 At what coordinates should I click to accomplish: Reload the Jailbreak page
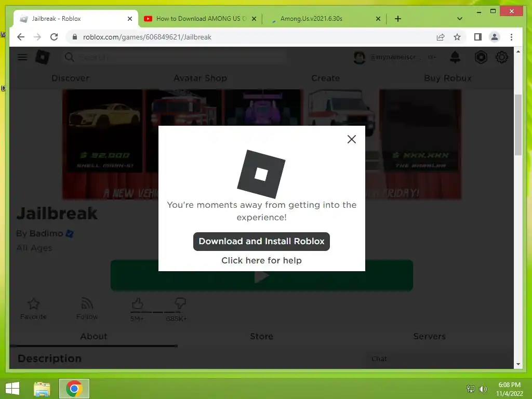coord(54,37)
